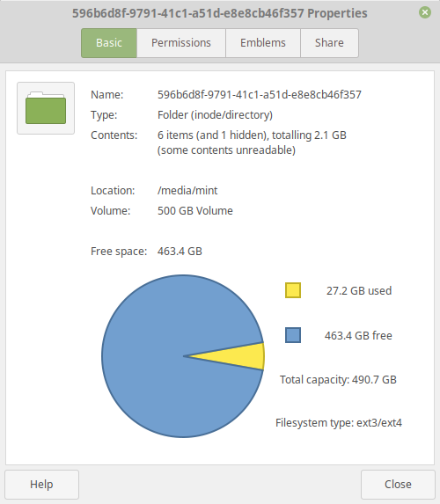Click the 'Folder (inode/directory)' type text

215,115
